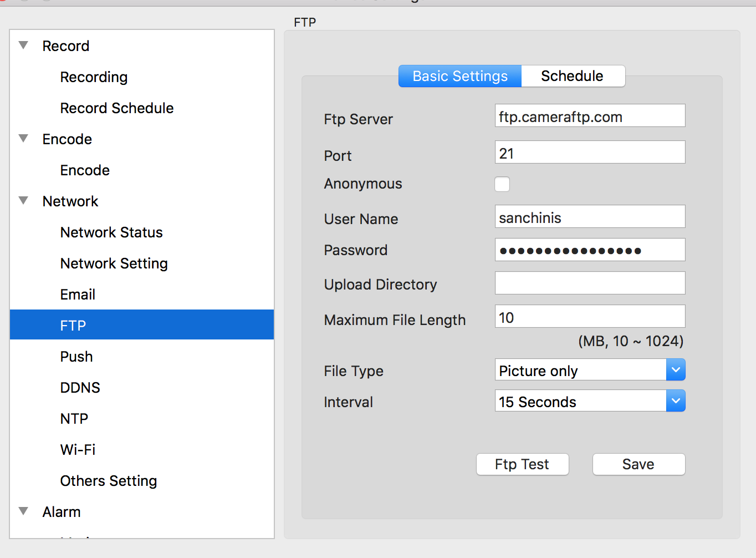Enable the Anonymous checkbox
Viewport: 756px width, 558px height.
(502, 184)
